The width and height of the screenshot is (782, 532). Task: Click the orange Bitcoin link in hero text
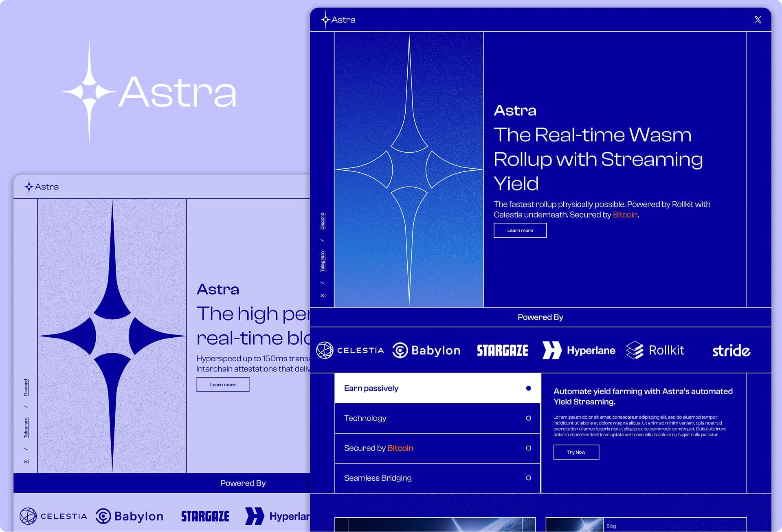click(x=625, y=215)
